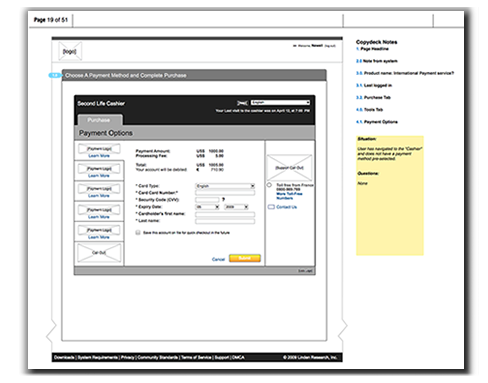Open the Expiry Date month dropdown
This screenshot has width=488, height=383.
coord(207,207)
